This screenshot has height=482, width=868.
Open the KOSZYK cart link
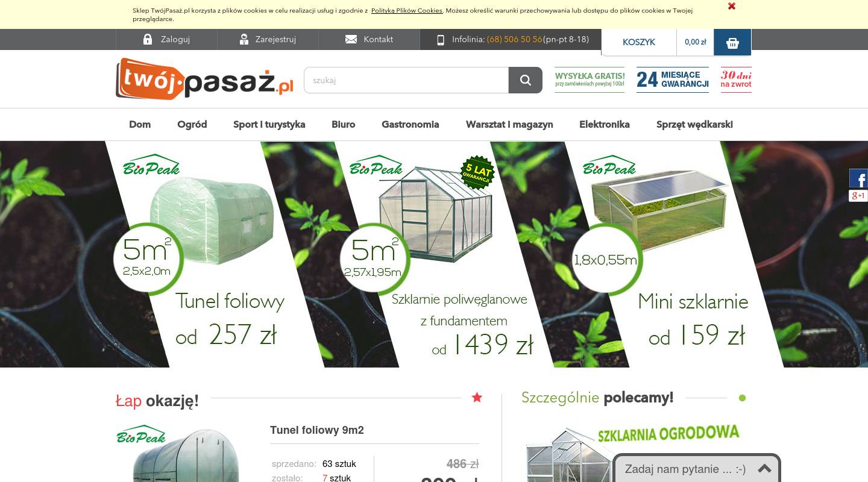point(639,42)
